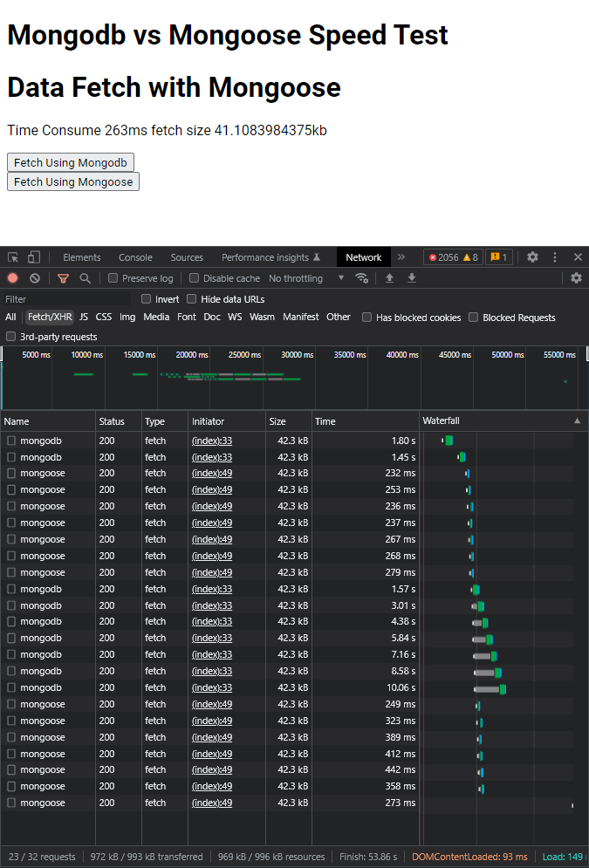Filter requests by Img
Viewport: 589px width, 868px height.
(127, 318)
